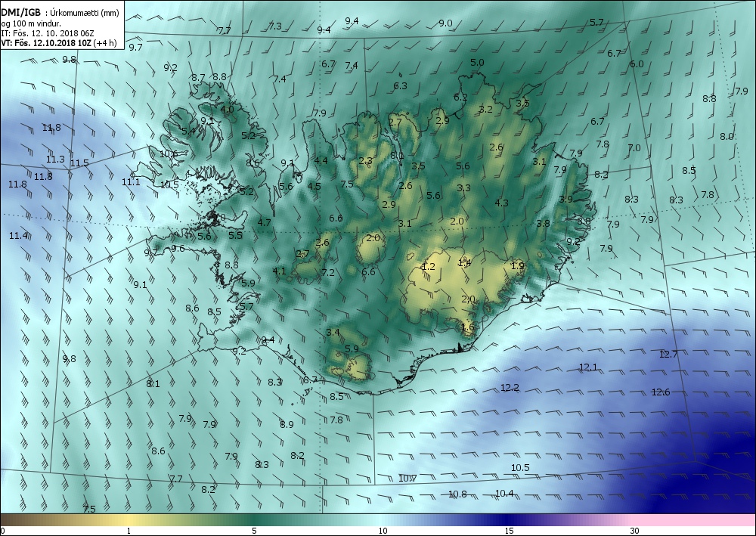Click the map value '10.7' near the bottom
The width and height of the screenshot is (756, 536).
tap(407, 478)
